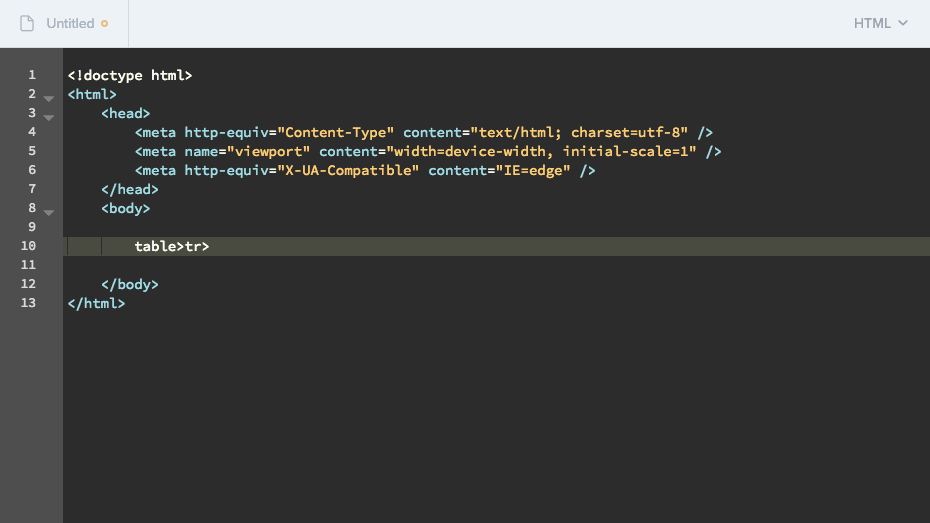Screen dimensions: 930x523
Task: Click the doctype html declaration
Action: [130, 75]
